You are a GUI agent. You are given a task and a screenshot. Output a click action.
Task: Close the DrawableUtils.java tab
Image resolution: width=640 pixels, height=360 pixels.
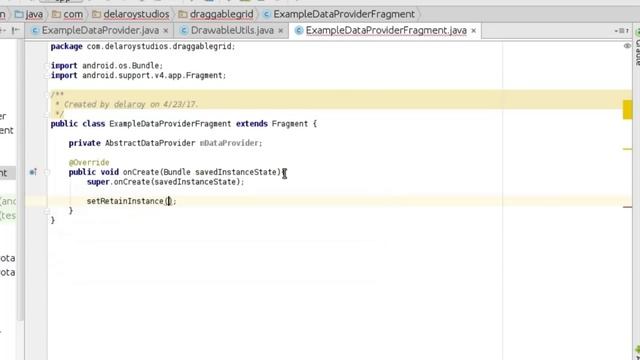click(x=281, y=31)
